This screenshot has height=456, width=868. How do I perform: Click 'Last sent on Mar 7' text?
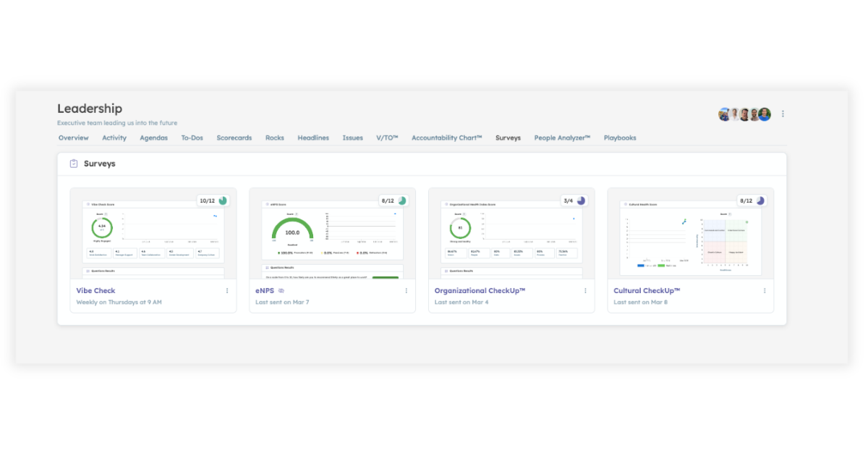tap(282, 302)
